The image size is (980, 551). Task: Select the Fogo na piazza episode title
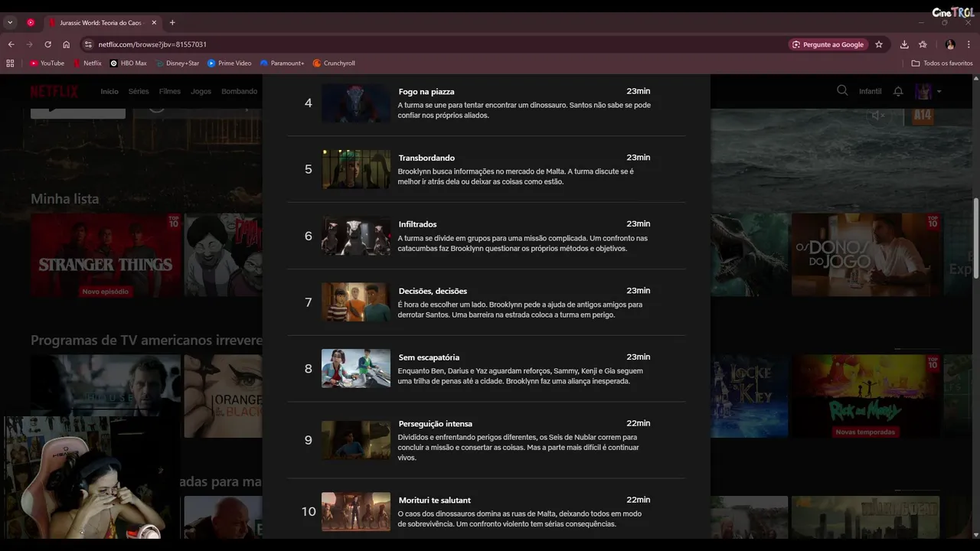426,92
